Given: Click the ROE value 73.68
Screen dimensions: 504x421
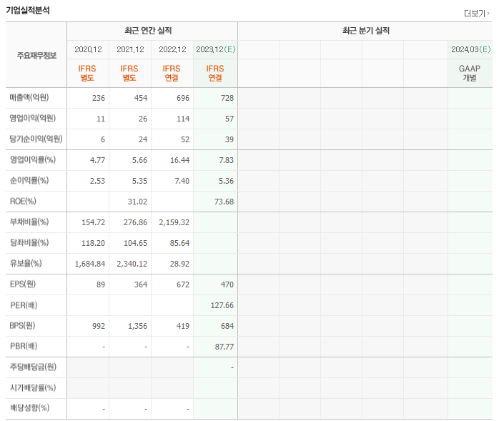Looking at the screenshot, I should (224, 202).
